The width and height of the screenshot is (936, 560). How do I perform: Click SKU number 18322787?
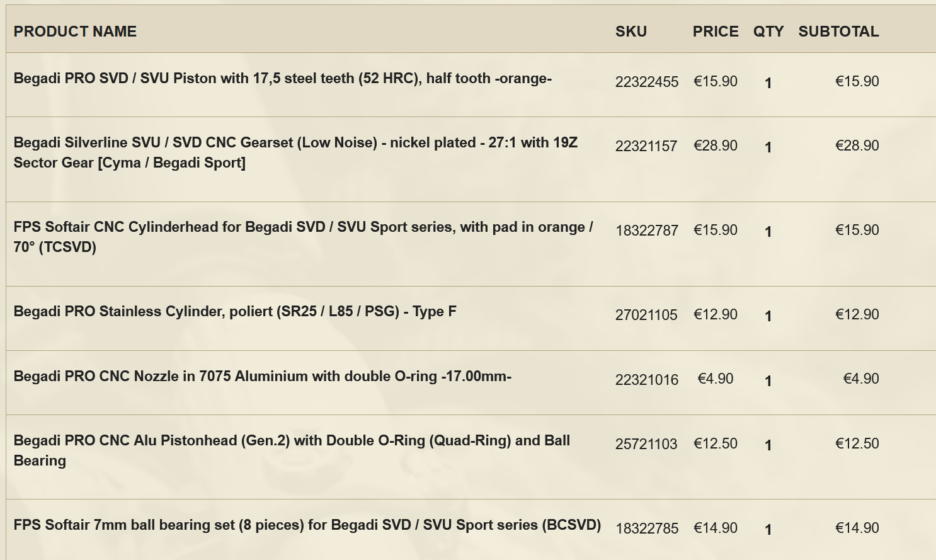click(647, 231)
